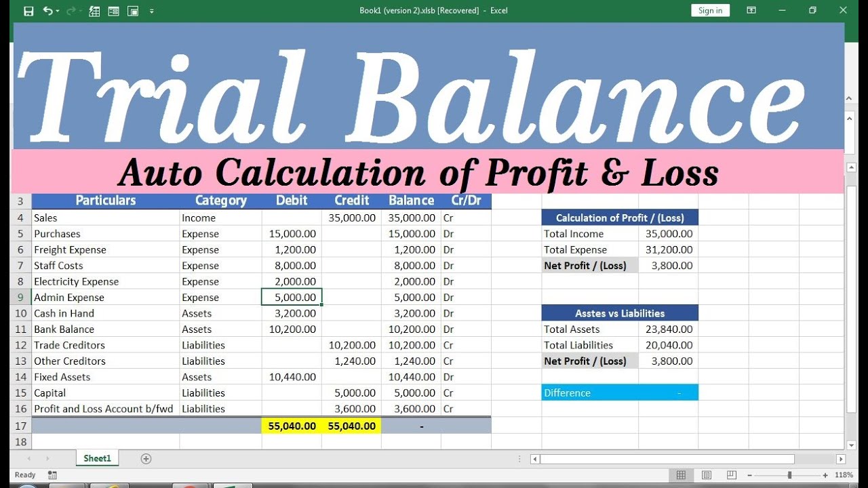Select the Fixed Assets cell

105,377
